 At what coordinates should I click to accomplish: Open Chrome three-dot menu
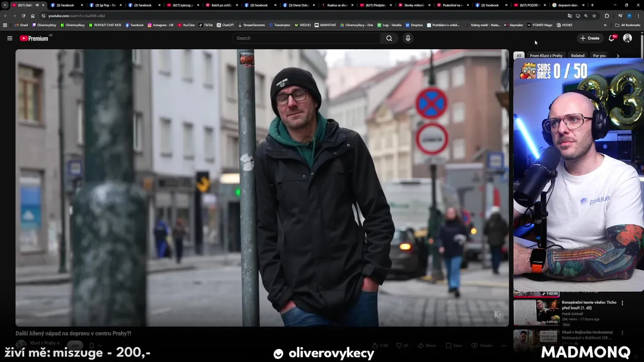pyautogui.click(x=638, y=16)
